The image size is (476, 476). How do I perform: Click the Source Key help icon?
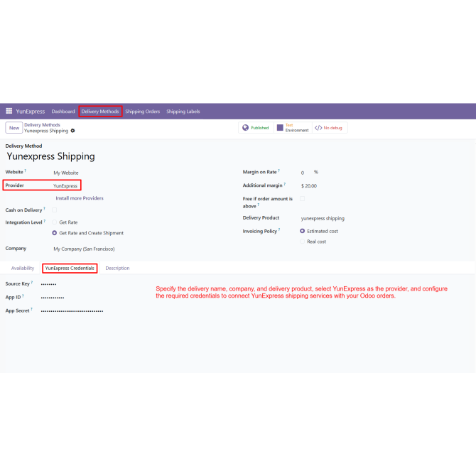tap(32, 282)
